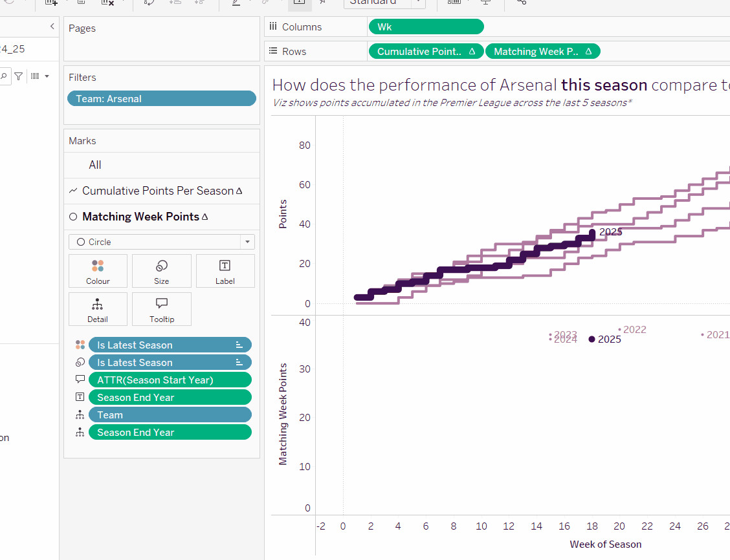730x560 pixels.
Task: Select the Season End Year pill on Detail
Action: click(170, 433)
